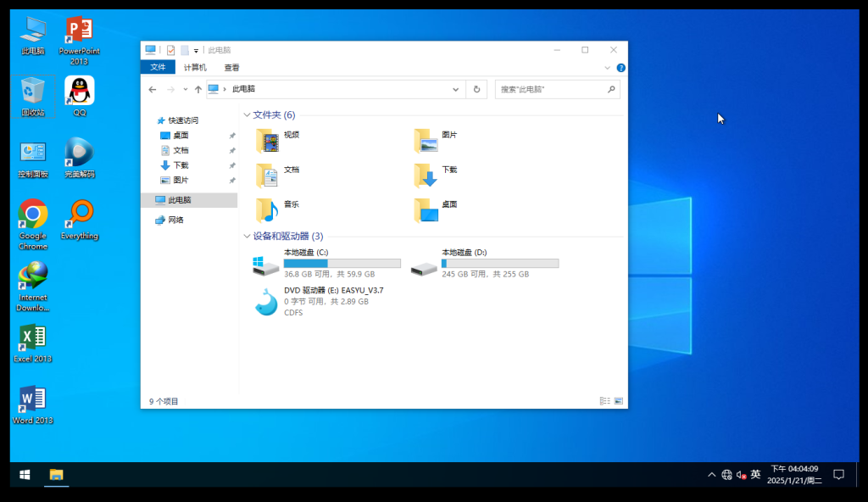868x502 pixels.
Task: Switch to large icons view in status bar
Action: [x=618, y=400]
